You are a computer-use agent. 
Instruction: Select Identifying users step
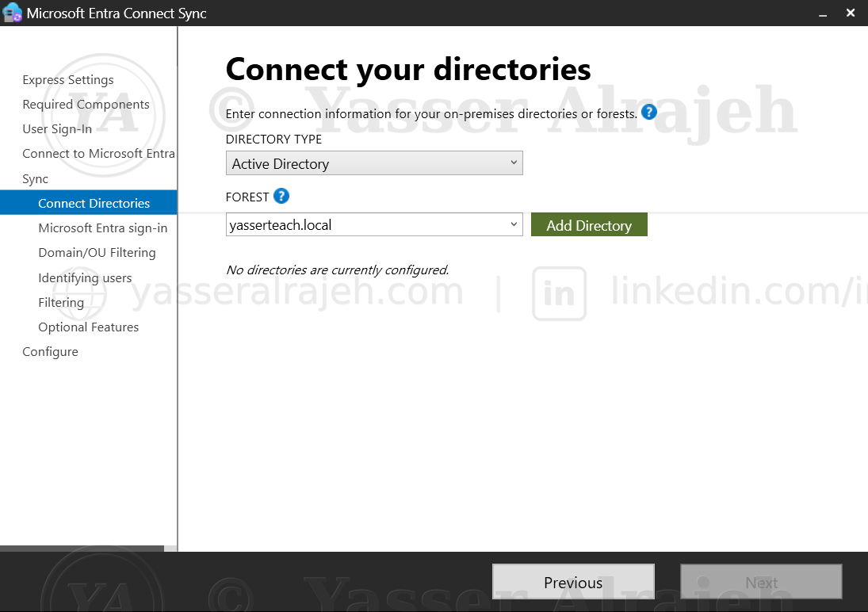point(85,277)
